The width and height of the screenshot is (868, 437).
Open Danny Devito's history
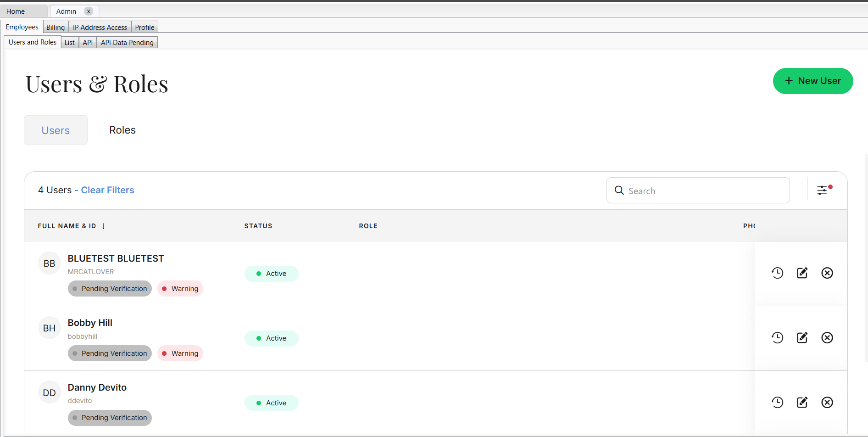coord(777,403)
